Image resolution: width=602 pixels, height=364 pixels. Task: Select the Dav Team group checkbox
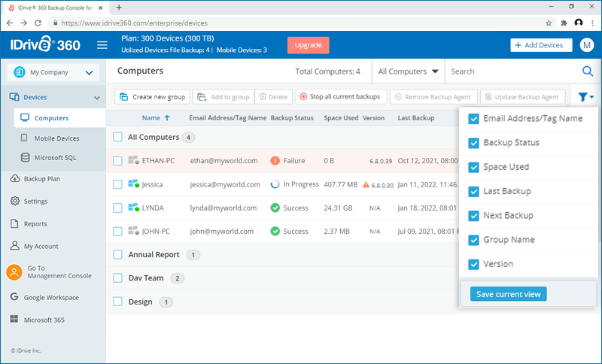pos(118,278)
